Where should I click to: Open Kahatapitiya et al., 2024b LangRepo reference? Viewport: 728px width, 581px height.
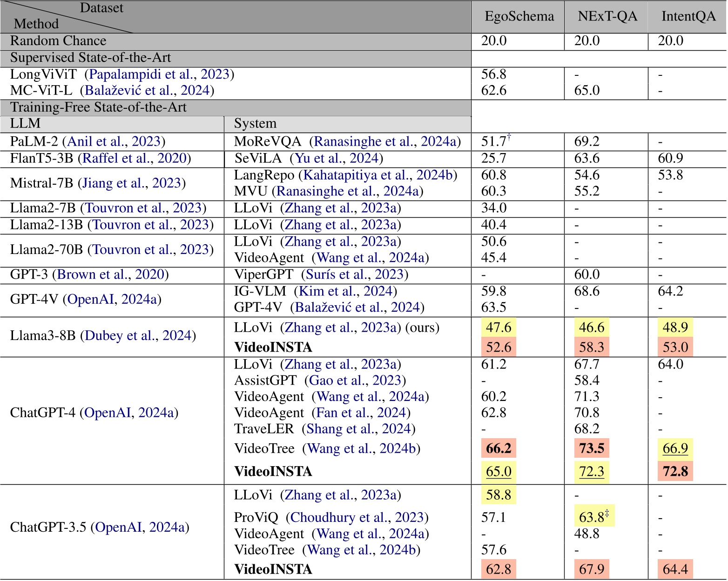pyautogui.click(x=378, y=175)
